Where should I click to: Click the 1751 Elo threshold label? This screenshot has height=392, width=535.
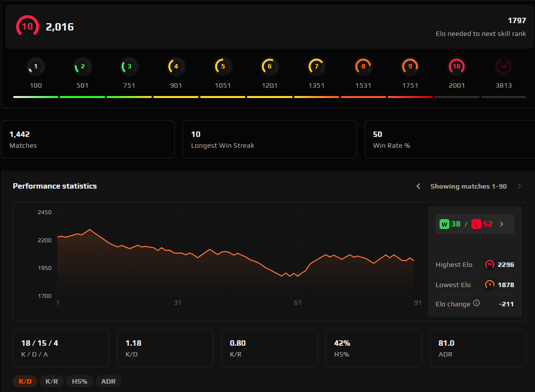[x=410, y=85]
